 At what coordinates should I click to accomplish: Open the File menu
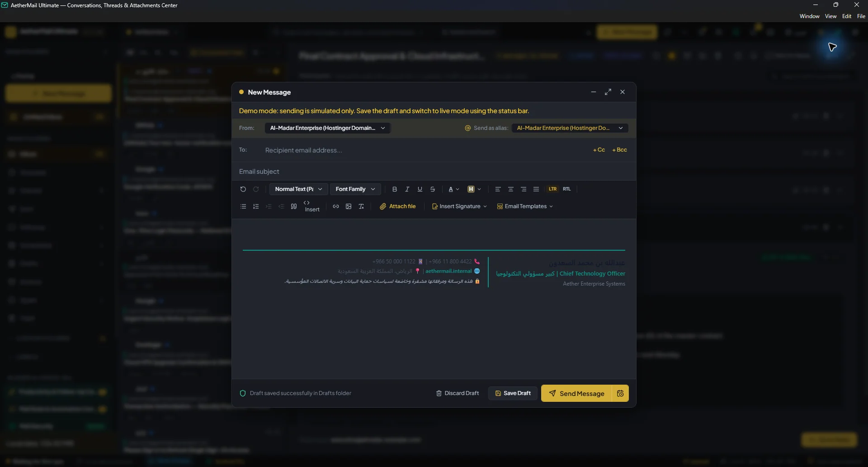click(x=861, y=16)
